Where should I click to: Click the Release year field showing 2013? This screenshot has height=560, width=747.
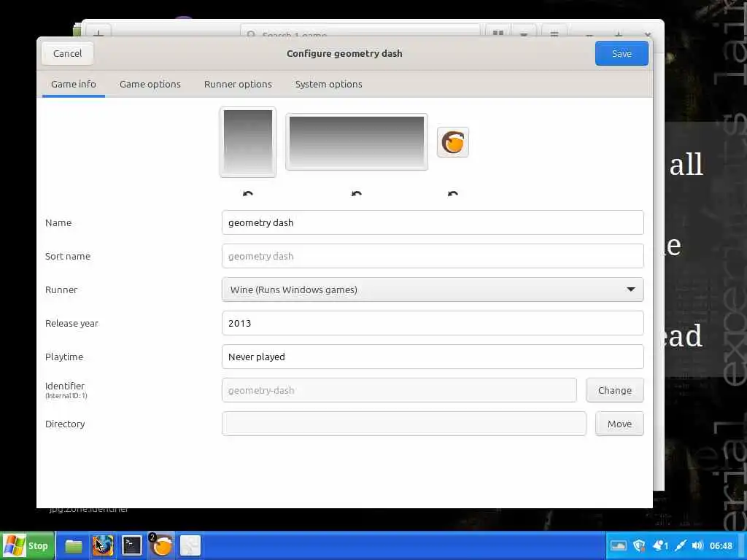coord(433,323)
